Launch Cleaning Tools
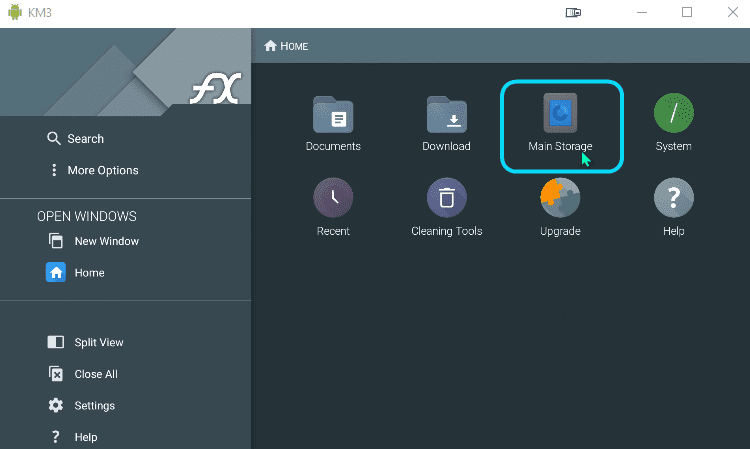The width and height of the screenshot is (750, 449). [x=446, y=208]
